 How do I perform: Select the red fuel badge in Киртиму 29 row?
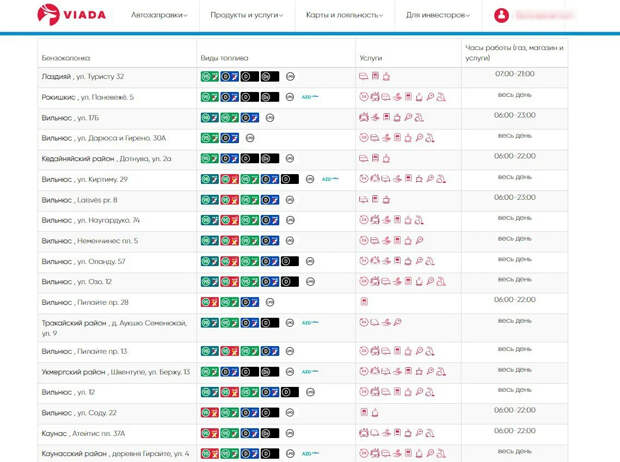(230, 179)
